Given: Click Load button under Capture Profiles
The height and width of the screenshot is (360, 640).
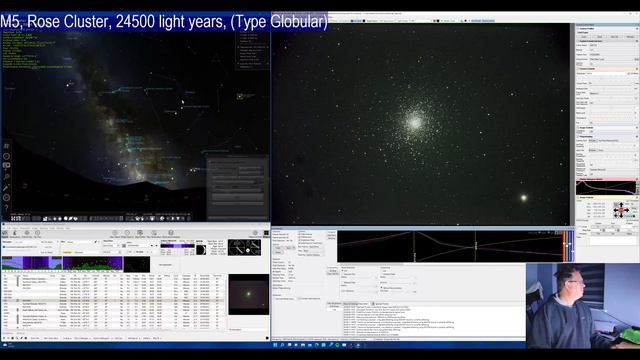Looking at the screenshot, I should point(584,36).
